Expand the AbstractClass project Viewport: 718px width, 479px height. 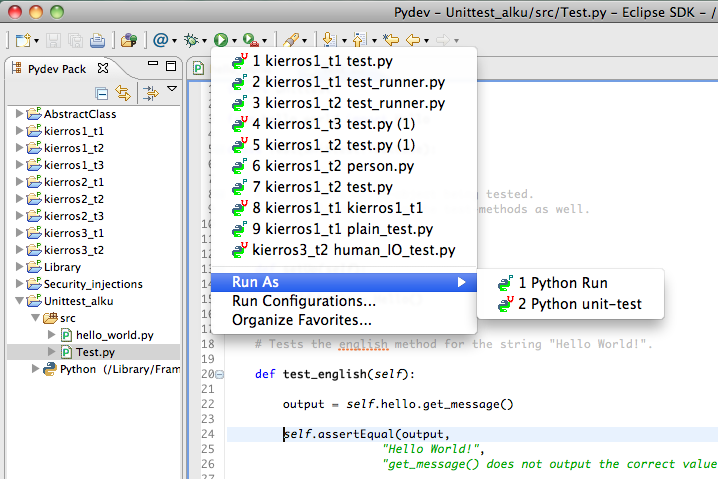pos(19,113)
